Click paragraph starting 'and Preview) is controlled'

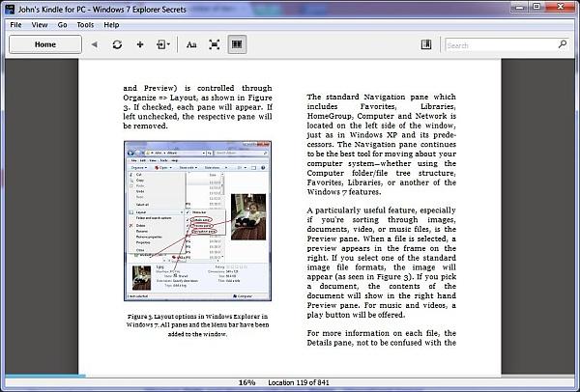[197, 107]
